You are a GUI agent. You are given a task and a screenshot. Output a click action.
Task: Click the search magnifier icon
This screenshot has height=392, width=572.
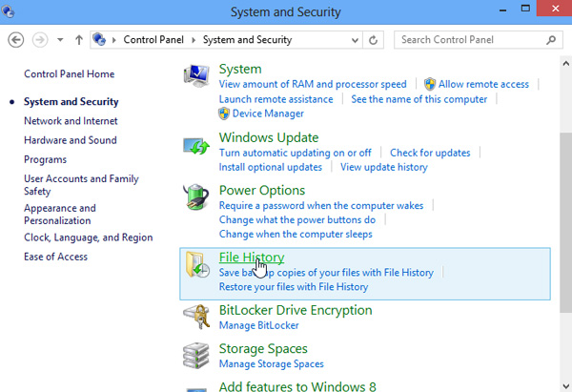(x=551, y=40)
